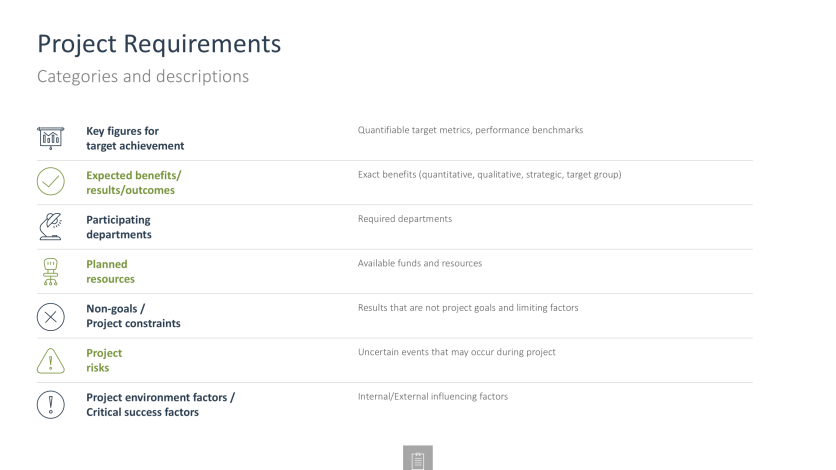Screen dimensions: 836x470
Task: Click the Available funds and resources text
Action: click(420, 263)
